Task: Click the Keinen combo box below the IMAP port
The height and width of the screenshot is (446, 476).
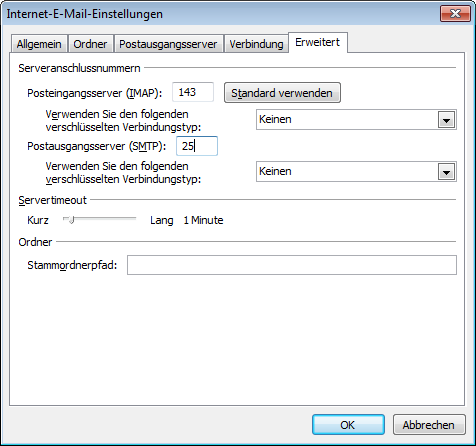Action: 356,120
